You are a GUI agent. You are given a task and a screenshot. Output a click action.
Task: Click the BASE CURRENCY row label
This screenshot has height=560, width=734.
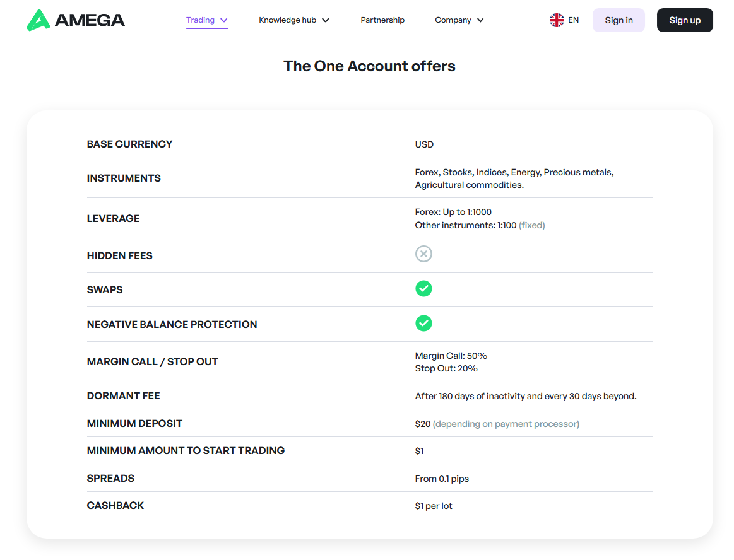pos(129,144)
